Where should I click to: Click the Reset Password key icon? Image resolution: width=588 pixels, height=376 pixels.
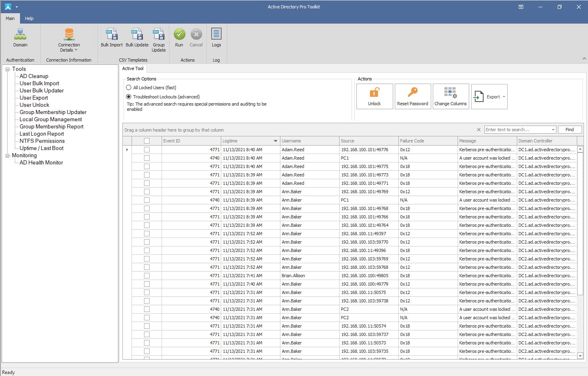coord(413,92)
